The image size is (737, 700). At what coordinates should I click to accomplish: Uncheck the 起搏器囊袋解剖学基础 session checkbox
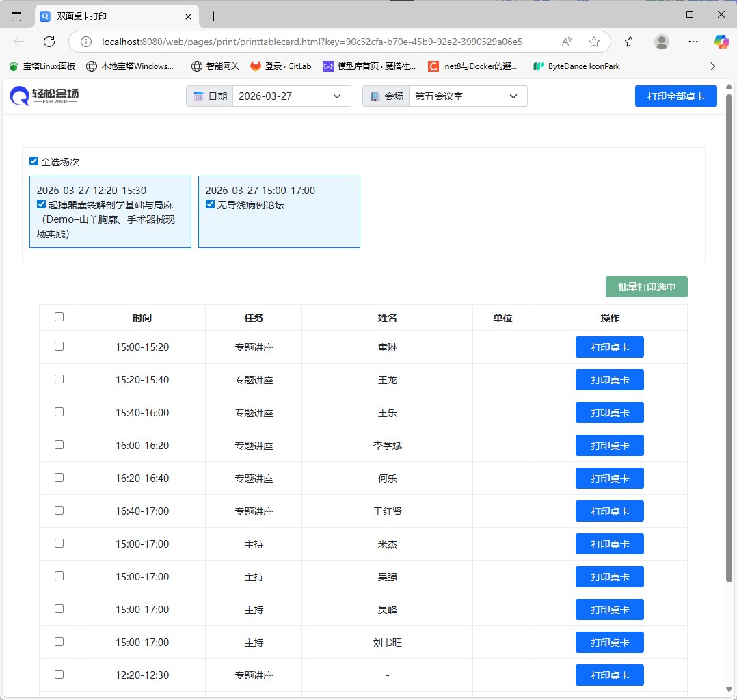(41, 204)
